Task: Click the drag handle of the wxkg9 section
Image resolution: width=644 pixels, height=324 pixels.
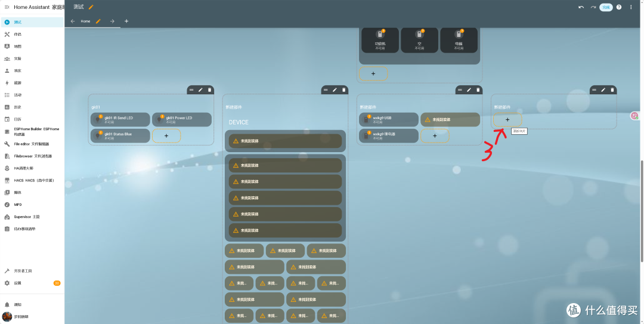Action: coord(460,90)
